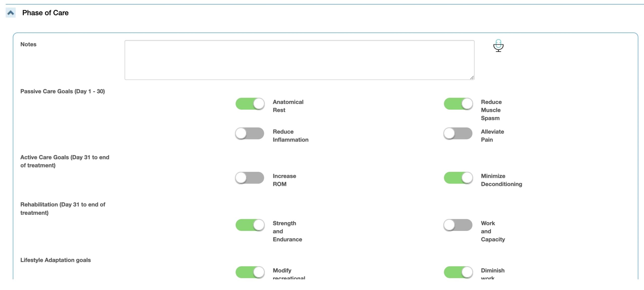Turn off the Minimize Deconditioning toggle
This screenshot has width=644, height=290.
pos(458,178)
